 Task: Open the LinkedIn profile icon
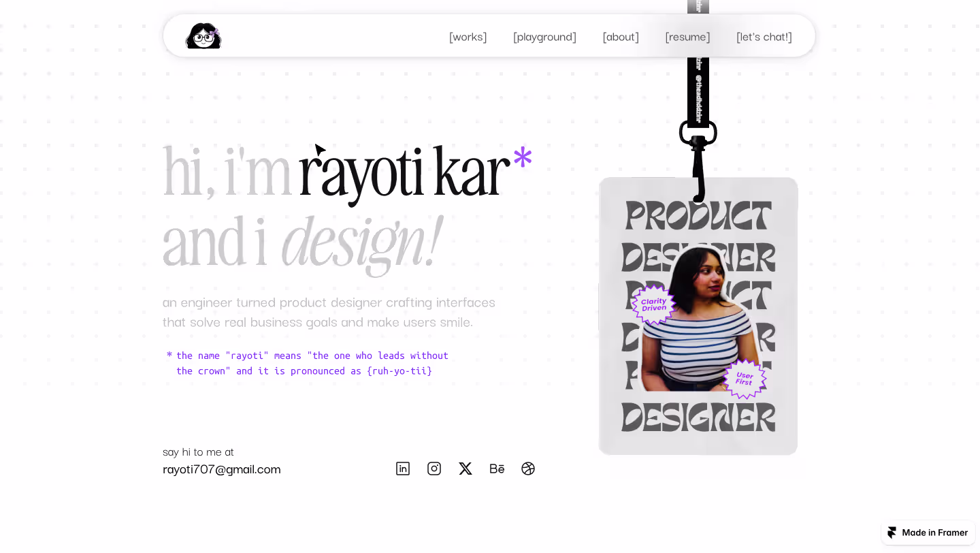pos(403,469)
